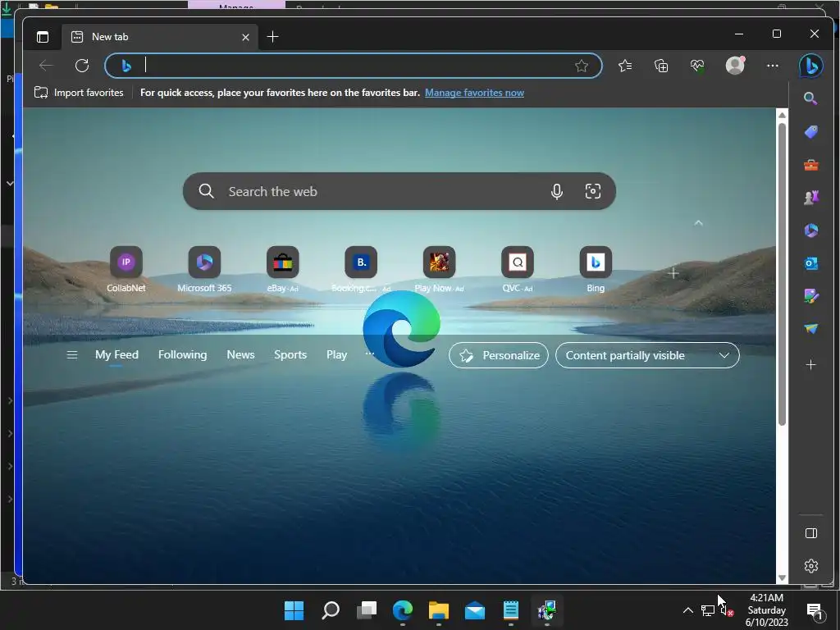Hide the sidebar toggle icon
The image size is (840, 630).
[x=811, y=533]
